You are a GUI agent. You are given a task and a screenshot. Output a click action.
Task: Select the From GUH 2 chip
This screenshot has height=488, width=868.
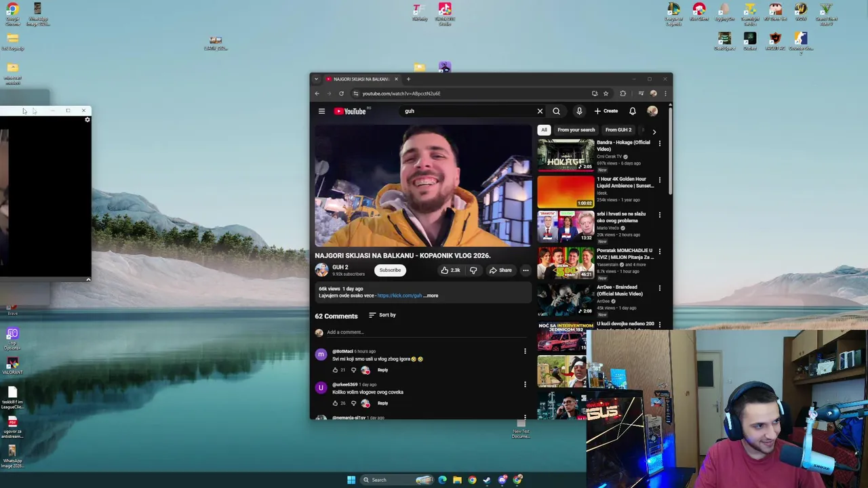click(x=618, y=129)
